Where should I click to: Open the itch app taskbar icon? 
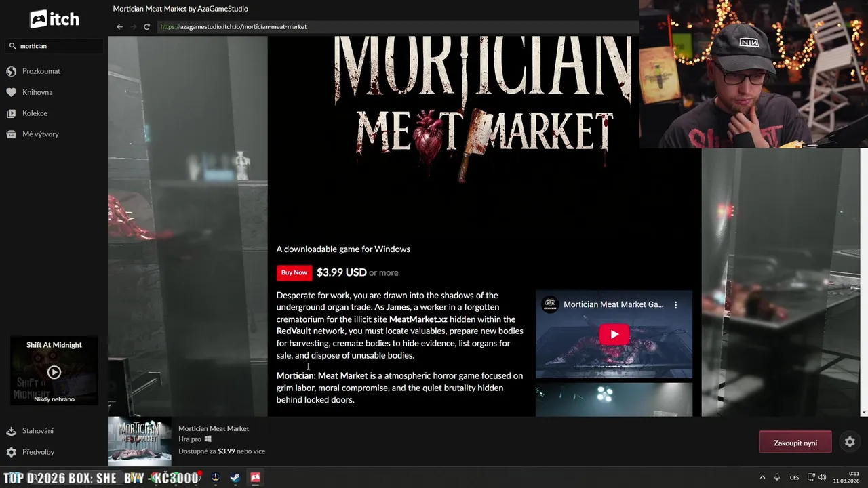256,478
